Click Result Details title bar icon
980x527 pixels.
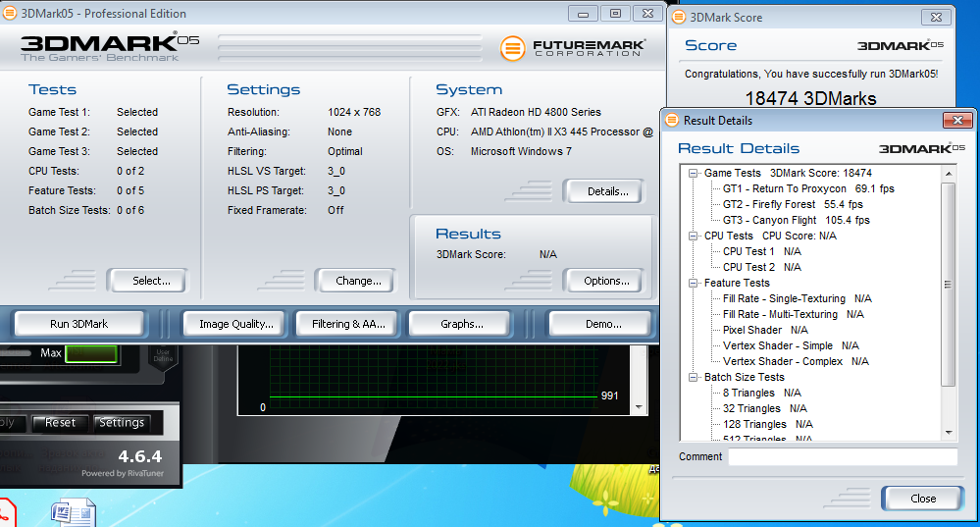pyautogui.click(x=672, y=120)
